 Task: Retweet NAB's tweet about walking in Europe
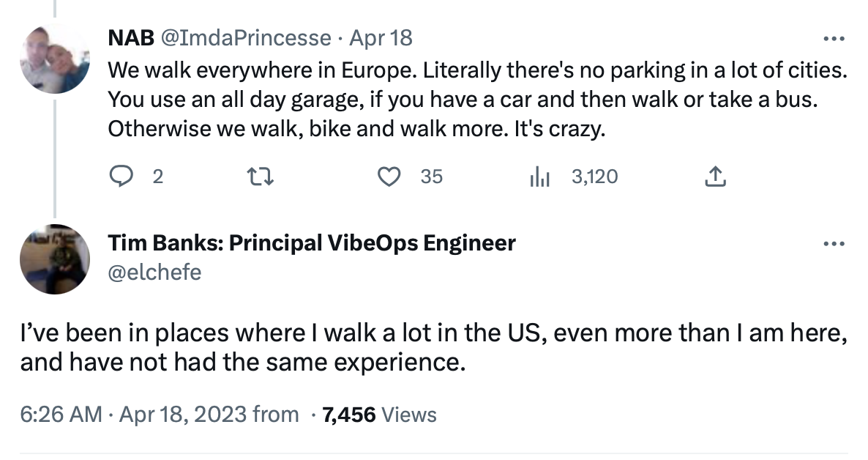click(256, 177)
